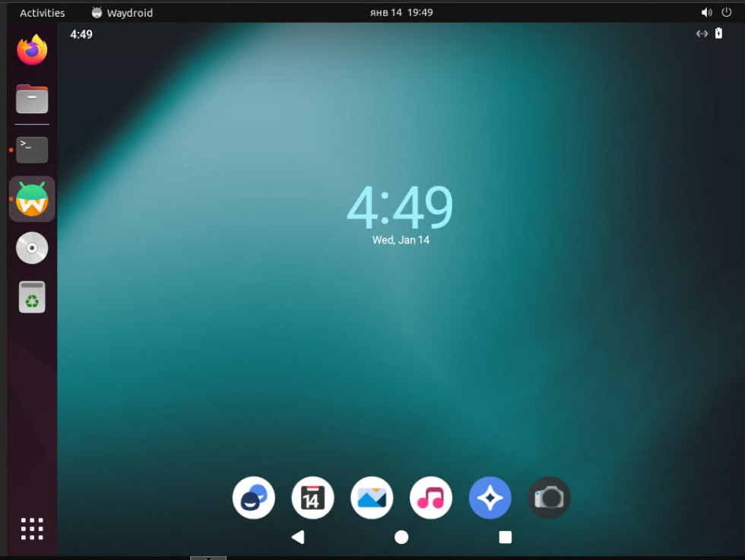Open Firefox from the Ubuntu dock
This screenshot has width=745, height=560.
coord(32,49)
